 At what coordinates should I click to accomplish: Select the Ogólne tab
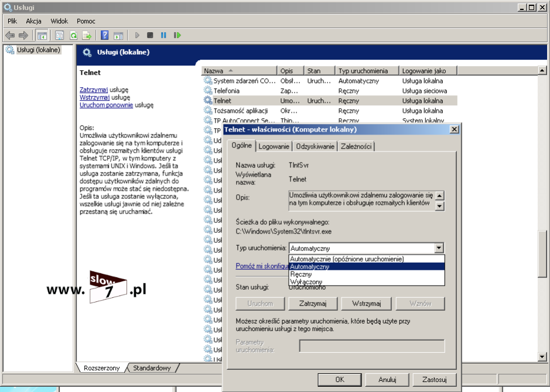[242, 145]
